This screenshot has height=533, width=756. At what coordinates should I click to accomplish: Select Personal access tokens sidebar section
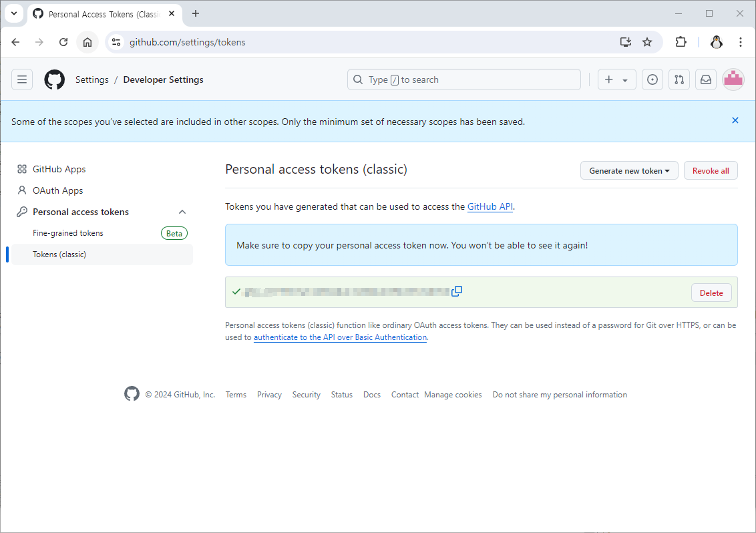81,212
